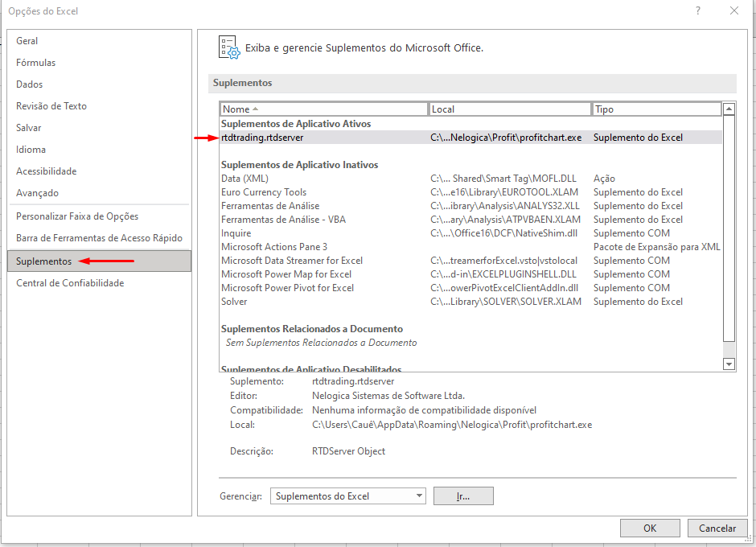The width and height of the screenshot is (756, 547).
Task: Open the Gerenciar dropdown
Action: [348, 496]
